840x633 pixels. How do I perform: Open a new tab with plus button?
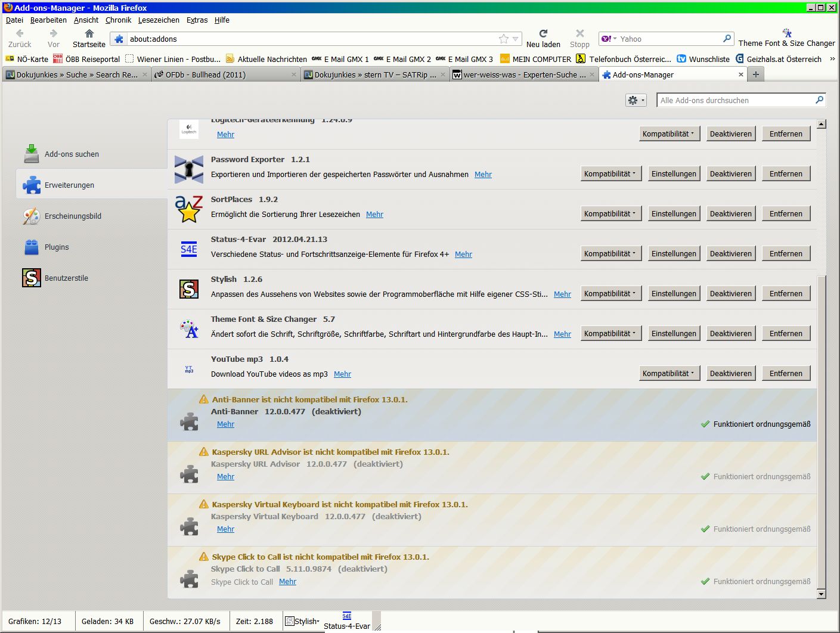[756, 75]
